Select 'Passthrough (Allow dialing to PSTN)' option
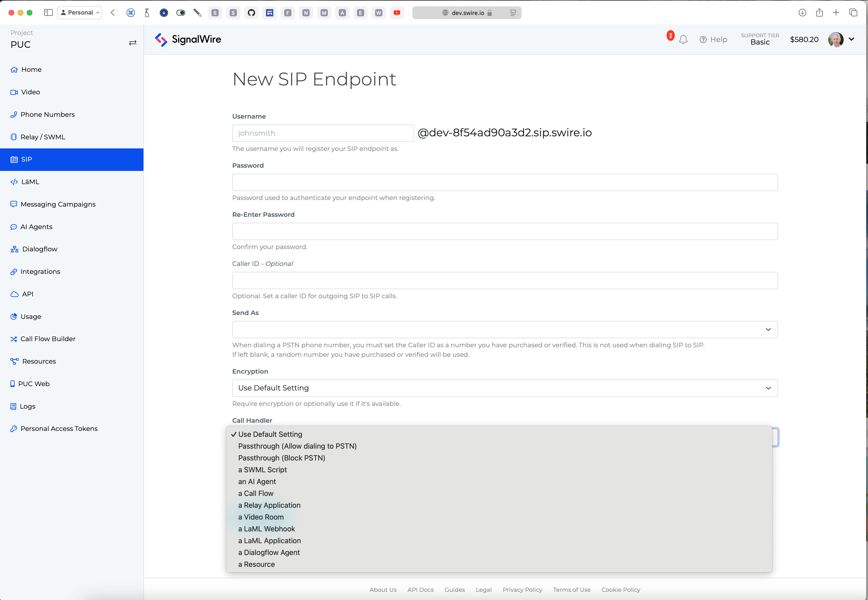Image resolution: width=868 pixels, height=600 pixels. pyautogui.click(x=298, y=446)
